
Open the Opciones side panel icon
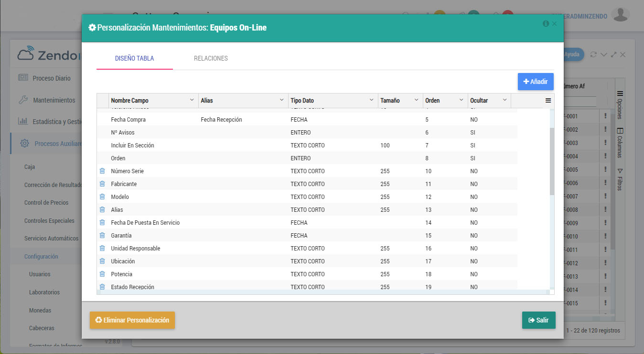pos(620,94)
